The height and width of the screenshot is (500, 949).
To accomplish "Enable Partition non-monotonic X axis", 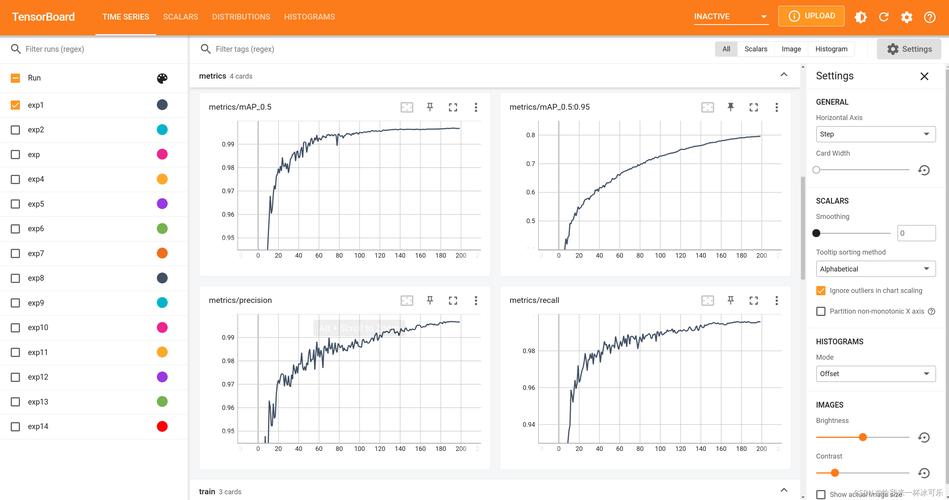I will pyautogui.click(x=821, y=311).
